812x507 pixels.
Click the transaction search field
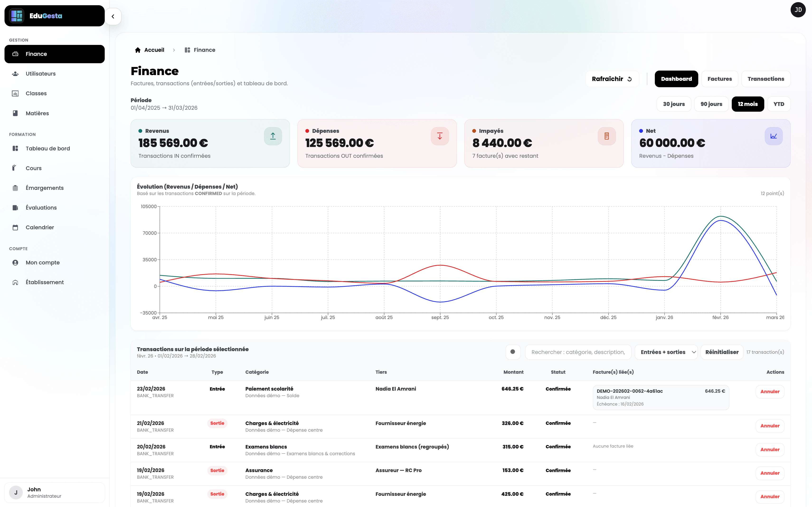pyautogui.click(x=578, y=352)
